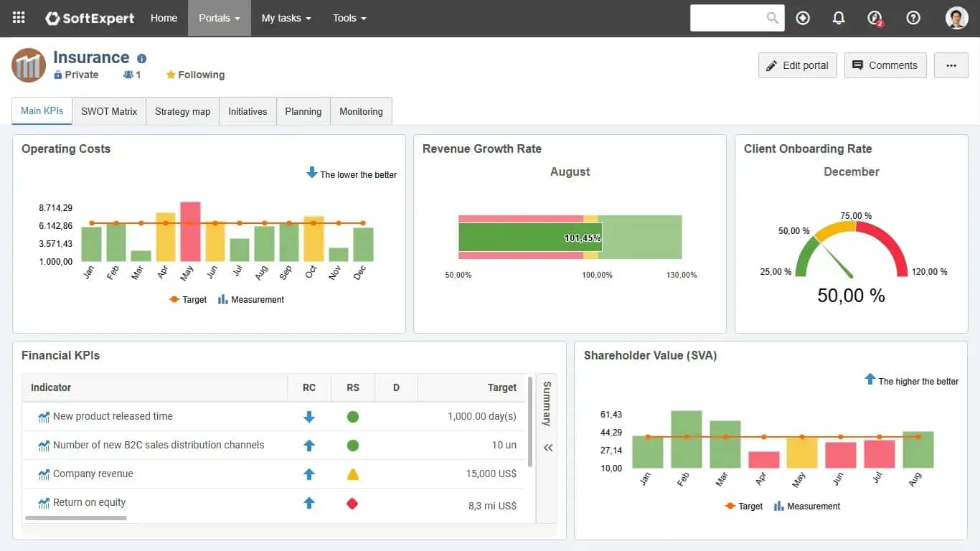Open the quick add plus icon
The image size is (980, 551).
tap(803, 18)
